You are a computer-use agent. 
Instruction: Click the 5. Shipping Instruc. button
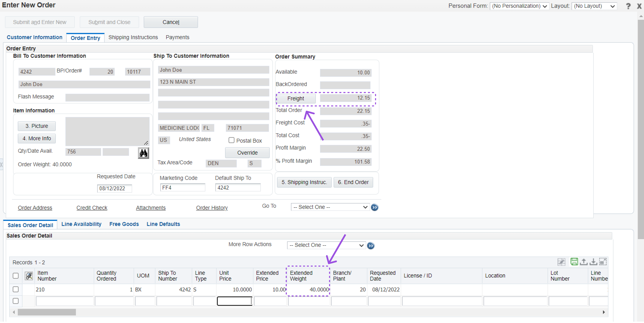[304, 182]
